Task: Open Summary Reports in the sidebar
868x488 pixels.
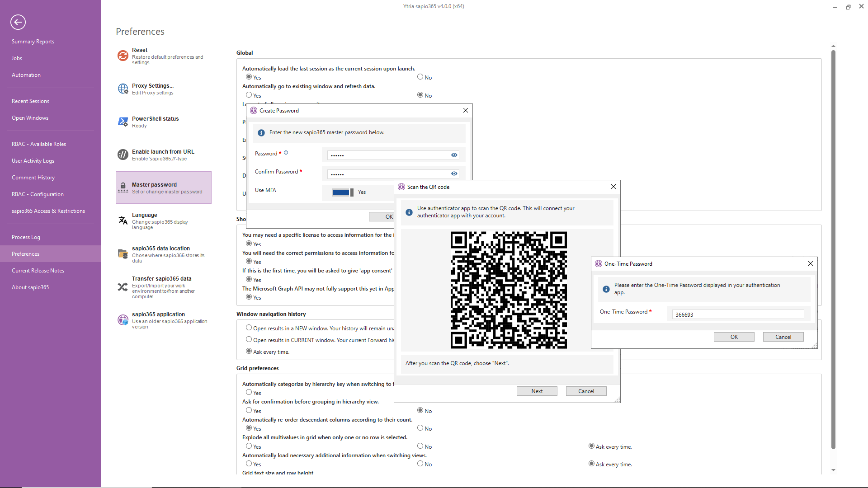Action: click(x=33, y=42)
